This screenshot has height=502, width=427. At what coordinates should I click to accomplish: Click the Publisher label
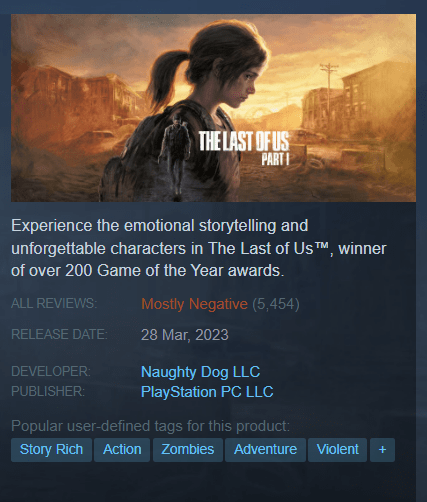pos(48,391)
